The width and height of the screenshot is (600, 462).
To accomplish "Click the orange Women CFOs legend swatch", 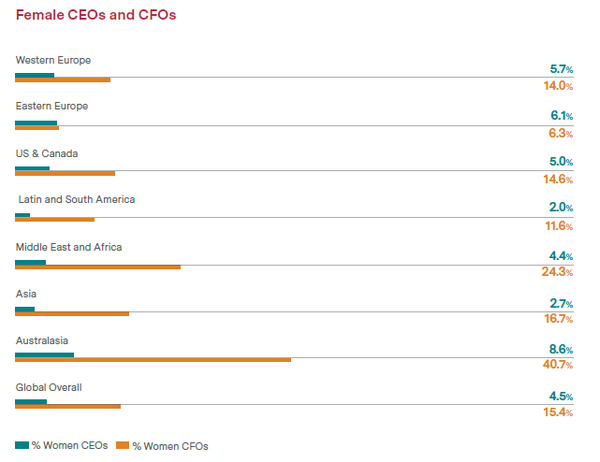I will 123,444.
